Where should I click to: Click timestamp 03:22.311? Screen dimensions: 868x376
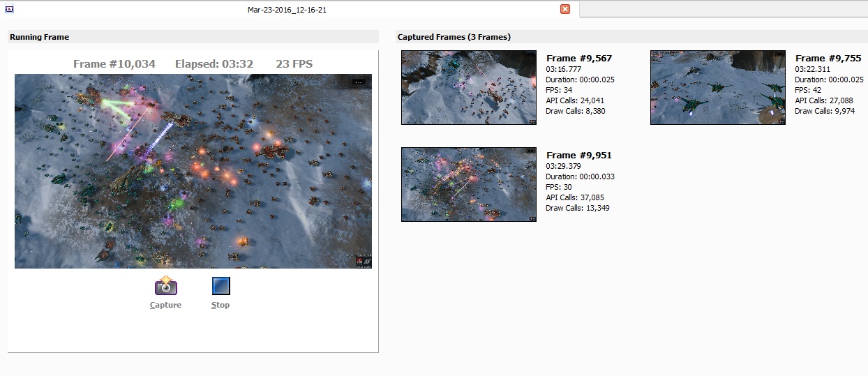(814, 69)
